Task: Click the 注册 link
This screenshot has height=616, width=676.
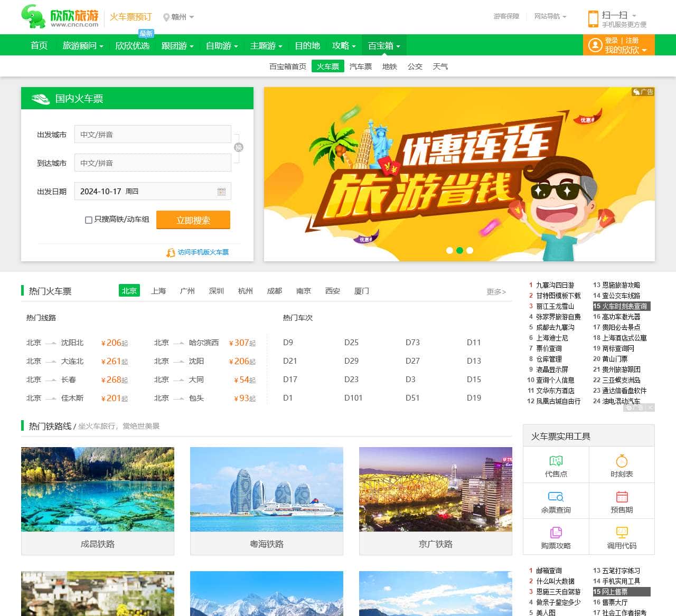Action: pyautogui.click(x=632, y=41)
